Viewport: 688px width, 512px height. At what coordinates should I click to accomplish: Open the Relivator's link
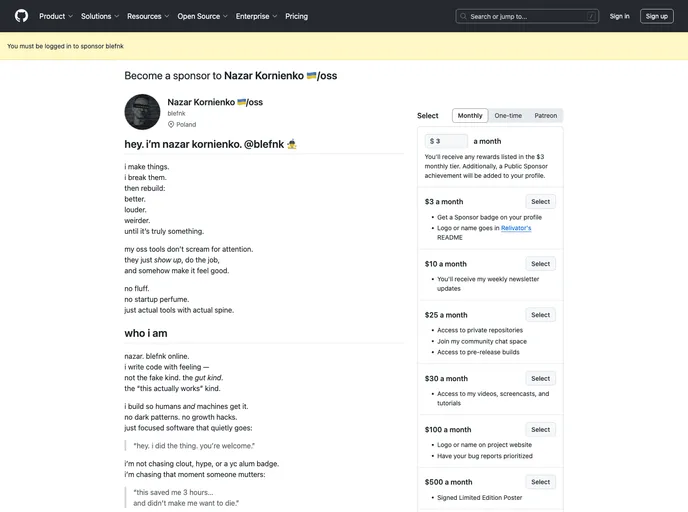click(x=516, y=228)
